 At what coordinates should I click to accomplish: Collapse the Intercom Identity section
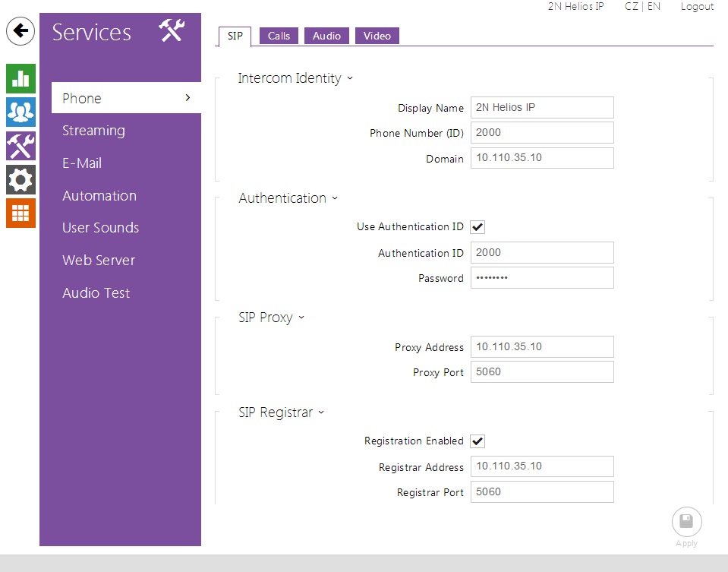point(295,78)
